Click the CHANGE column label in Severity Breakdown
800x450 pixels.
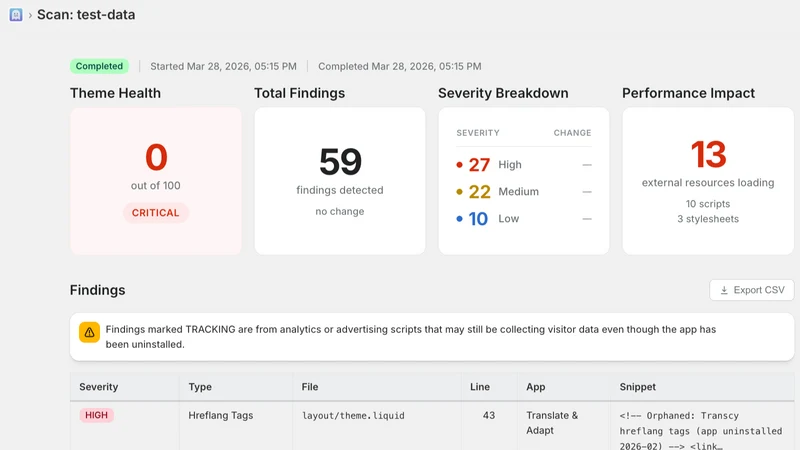(x=572, y=133)
